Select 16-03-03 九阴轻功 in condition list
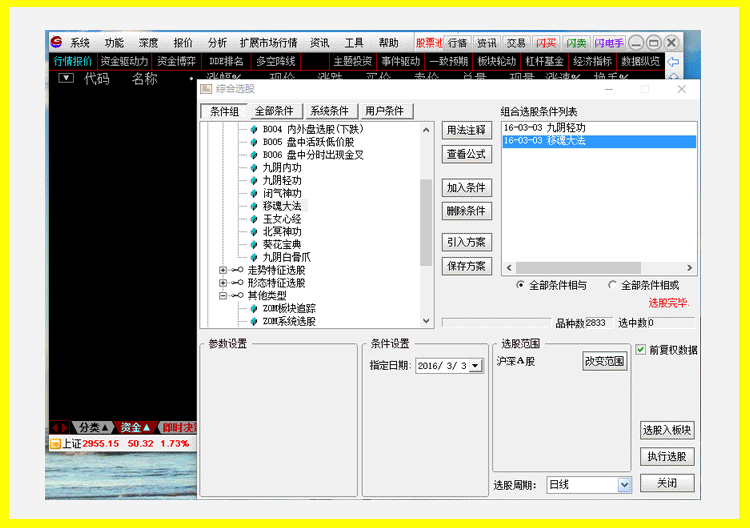 [x=599, y=128]
